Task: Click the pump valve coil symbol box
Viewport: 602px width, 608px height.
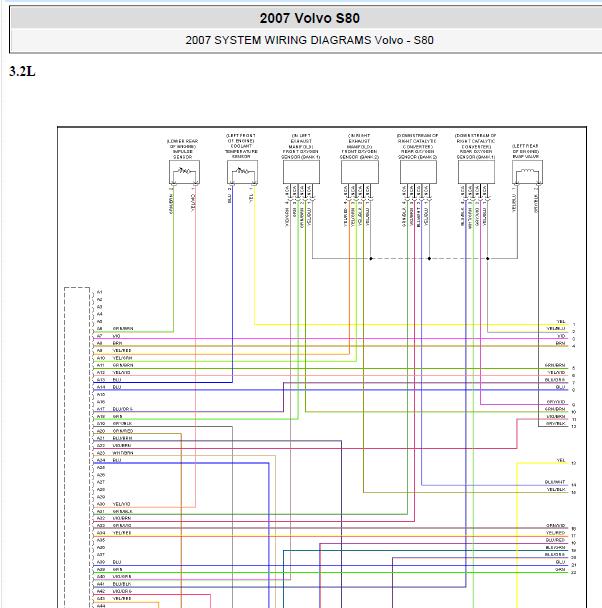Action: coord(527,172)
